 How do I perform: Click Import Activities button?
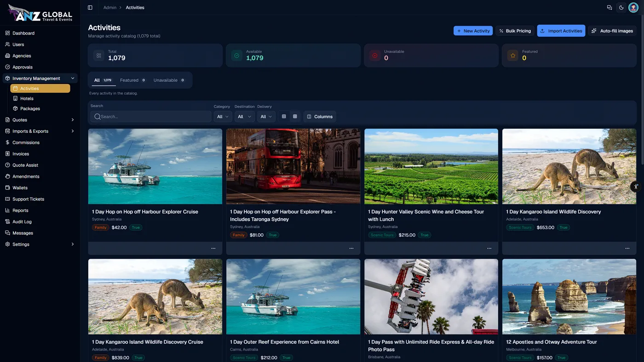coord(561,31)
